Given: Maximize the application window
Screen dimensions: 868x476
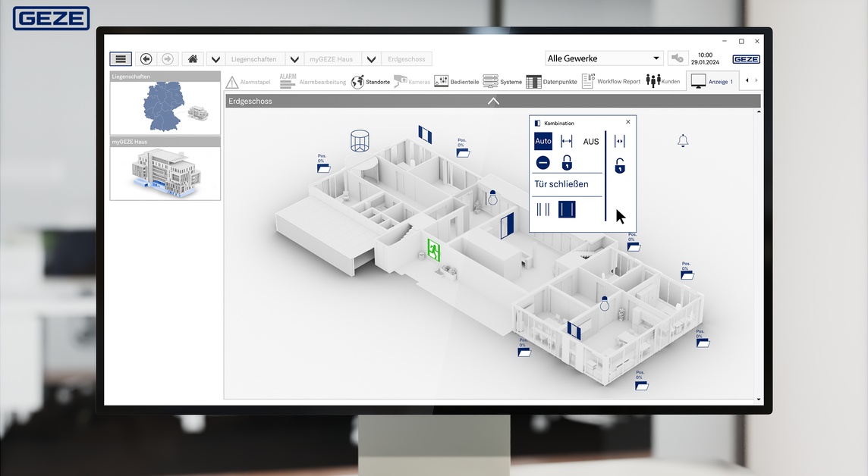Looking at the screenshot, I should (741, 41).
